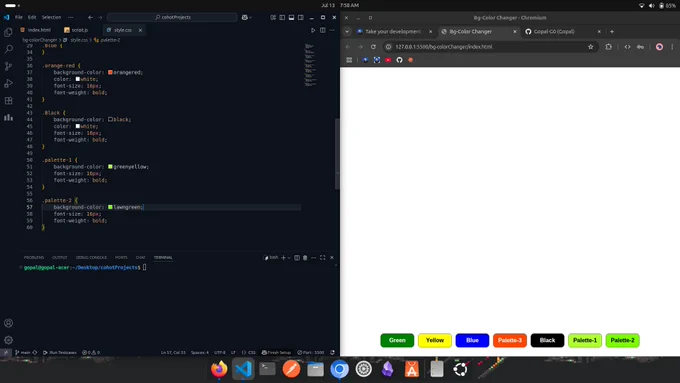Open editor More Actions ellipsis
The image size is (680, 383).
(x=332, y=30)
